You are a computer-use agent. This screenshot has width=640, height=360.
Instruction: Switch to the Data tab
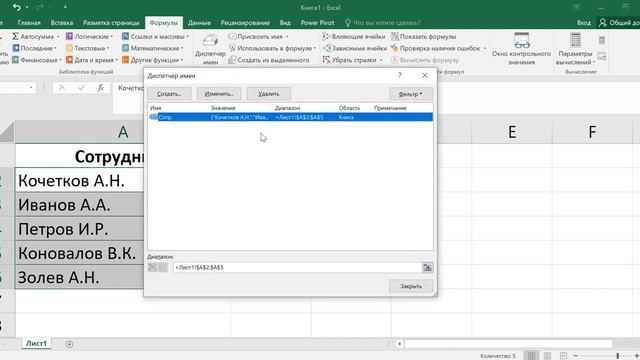coord(199,23)
